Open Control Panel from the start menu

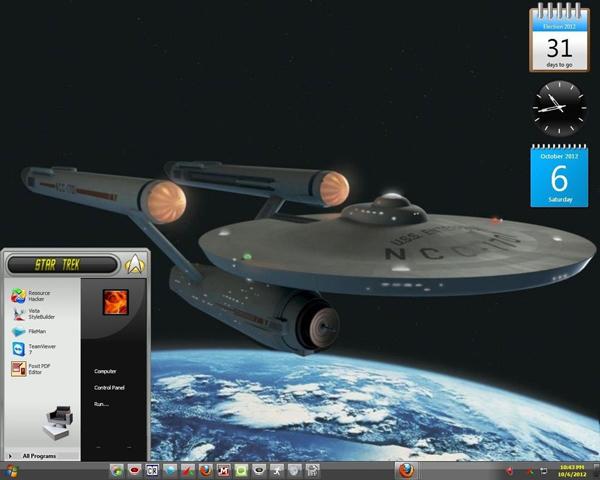tap(109, 388)
